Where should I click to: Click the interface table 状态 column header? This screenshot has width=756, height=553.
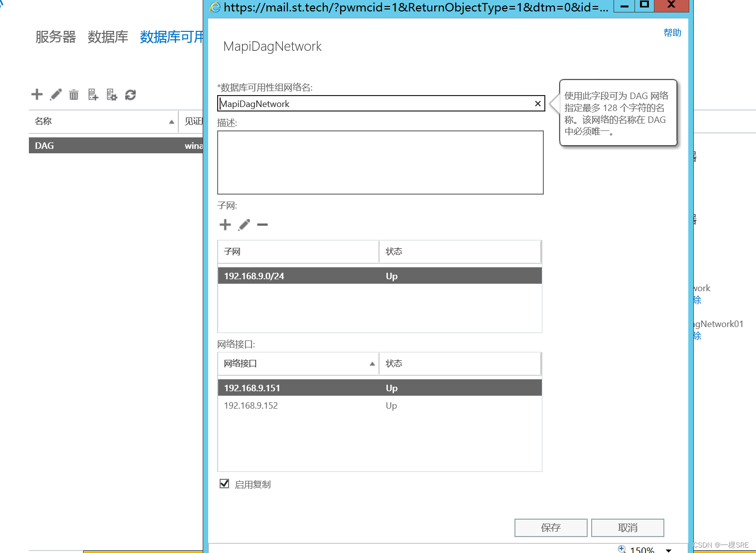[460, 363]
